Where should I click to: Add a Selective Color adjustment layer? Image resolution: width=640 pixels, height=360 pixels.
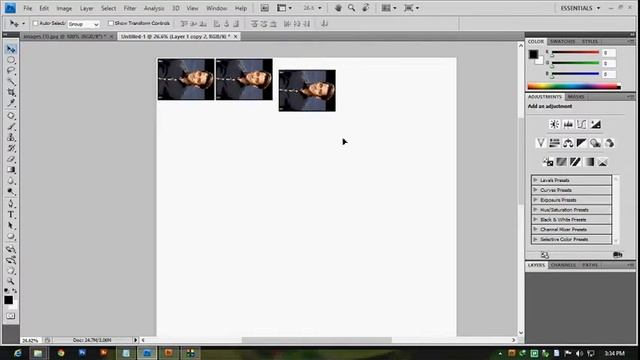pos(603,162)
